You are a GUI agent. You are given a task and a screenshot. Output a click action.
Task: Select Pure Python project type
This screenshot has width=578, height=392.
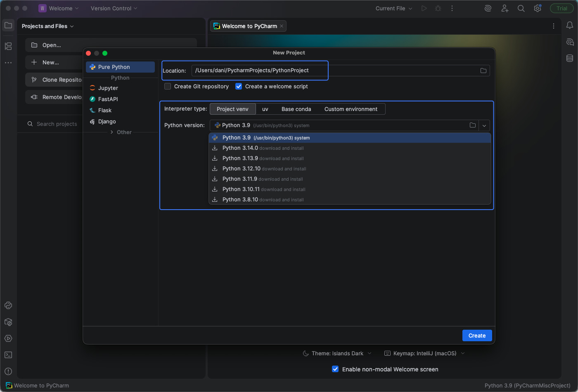click(120, 67)
